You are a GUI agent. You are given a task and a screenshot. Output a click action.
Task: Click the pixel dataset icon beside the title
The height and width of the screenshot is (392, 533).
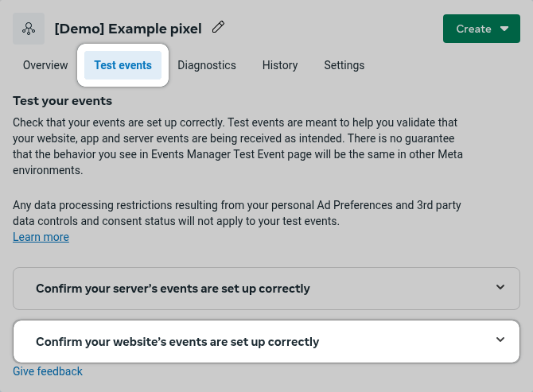point(29,29)
